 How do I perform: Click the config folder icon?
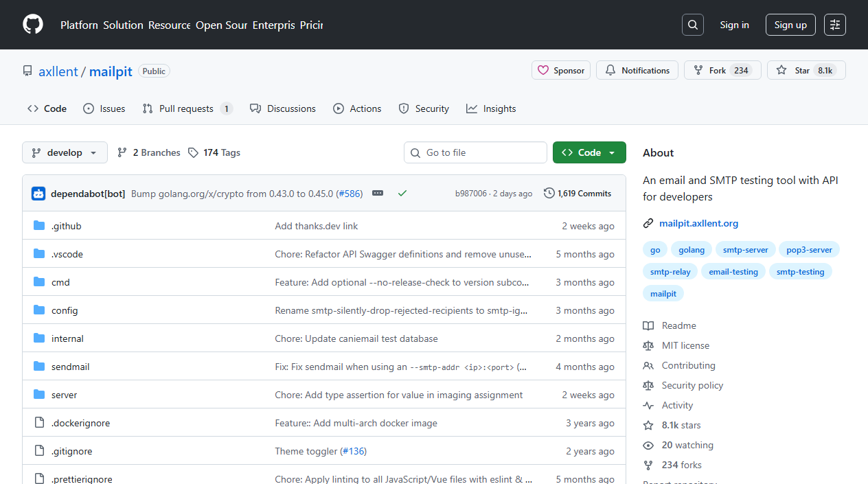(x=39, y=310)
